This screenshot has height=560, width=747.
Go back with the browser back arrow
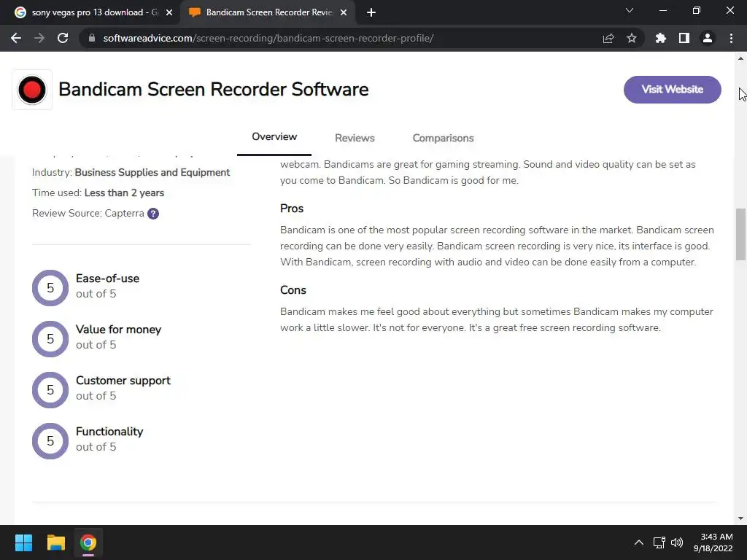[x=16, y=38]
